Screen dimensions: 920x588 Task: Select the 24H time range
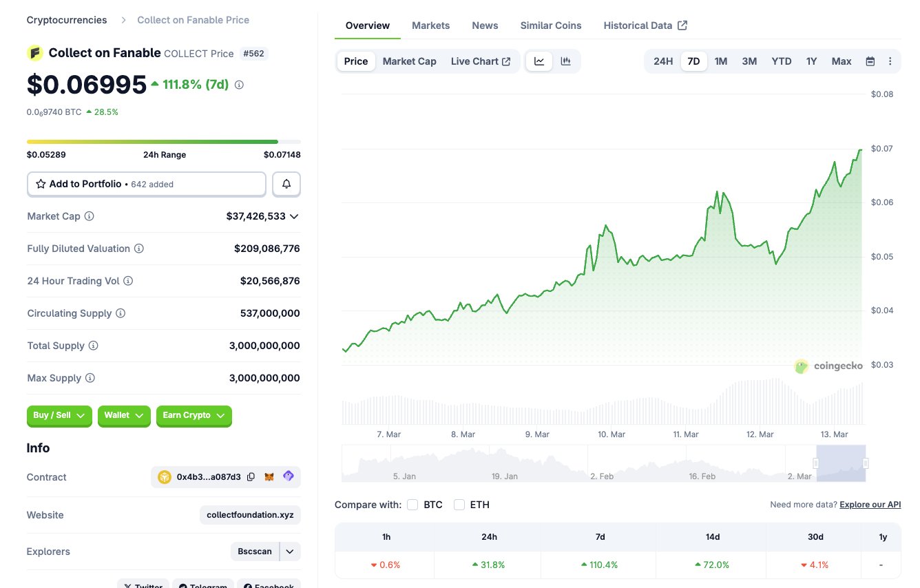pos(662,61)
